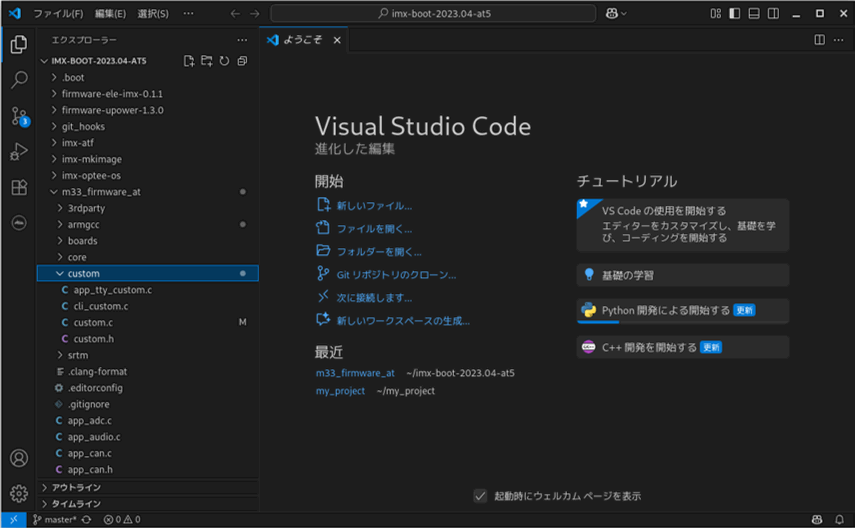Open the Accounts icon in activity bar
This screenshot has height=528, width=855.
18,458
